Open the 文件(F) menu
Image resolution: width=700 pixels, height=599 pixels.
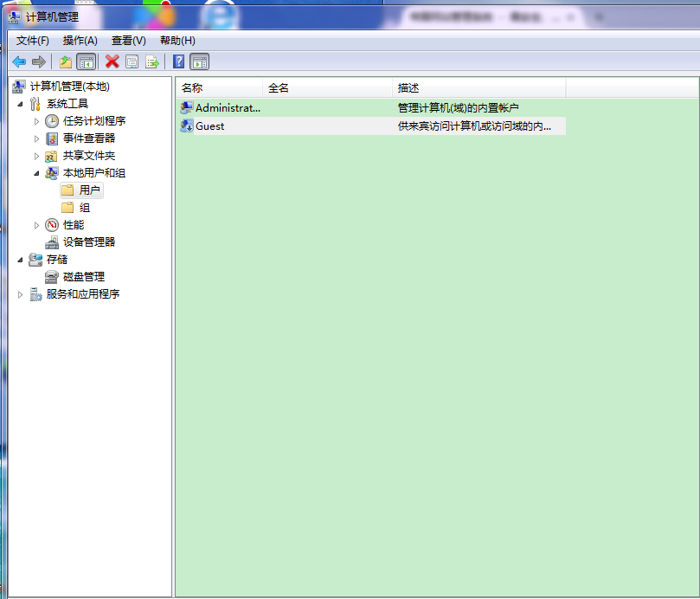[x=33, y=41]
